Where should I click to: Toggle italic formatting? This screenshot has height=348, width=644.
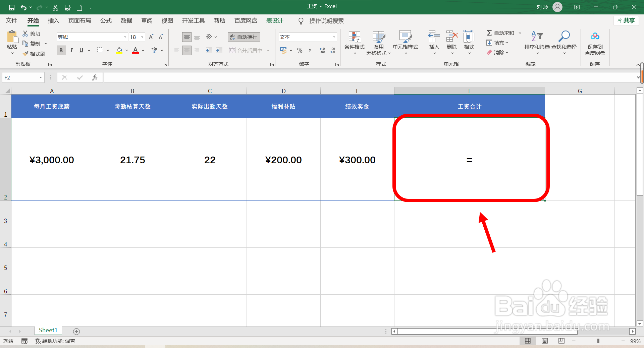71,50
